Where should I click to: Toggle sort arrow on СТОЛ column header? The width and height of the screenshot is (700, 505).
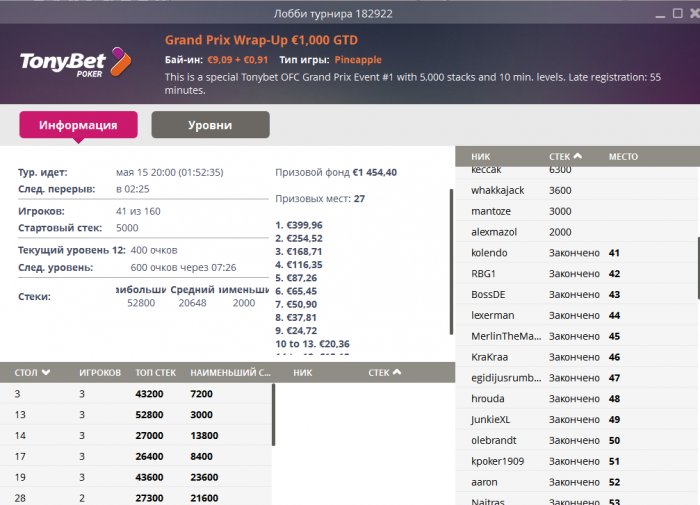[x=46, y=372]
